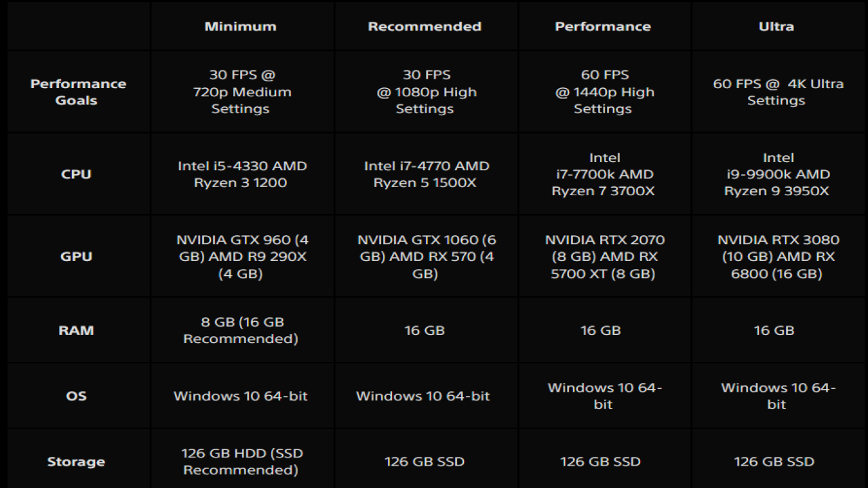Click the Storage row label

tap(76, 462)
